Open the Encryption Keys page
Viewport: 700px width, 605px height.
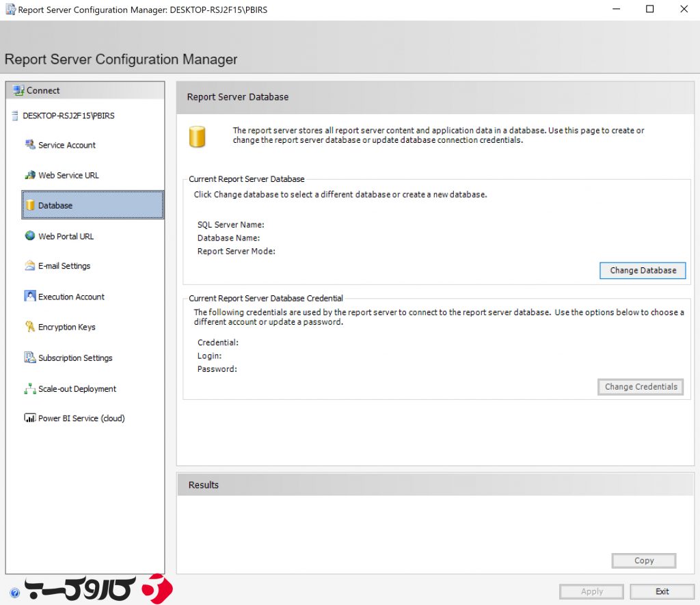pyautogui.click(x=66, y=327)
